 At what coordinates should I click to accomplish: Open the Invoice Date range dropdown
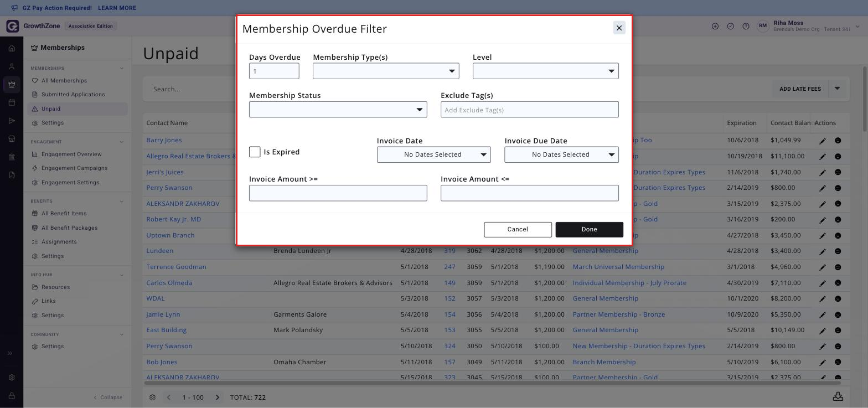click(433, 154)
